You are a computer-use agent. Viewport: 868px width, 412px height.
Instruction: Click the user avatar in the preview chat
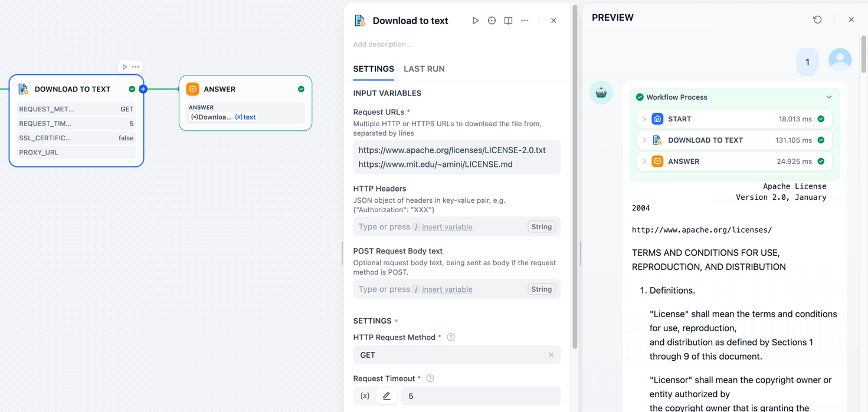[840, 60]
